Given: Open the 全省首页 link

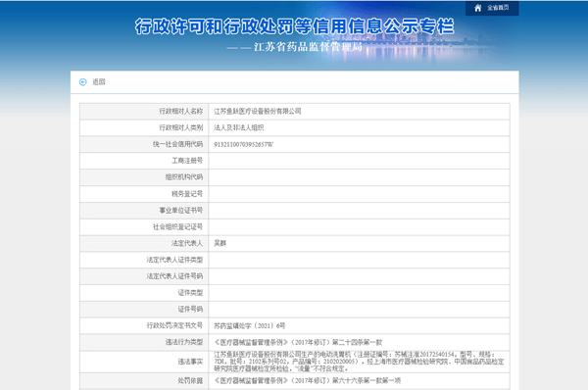Looking at the screenshot, I should point(498,8).
